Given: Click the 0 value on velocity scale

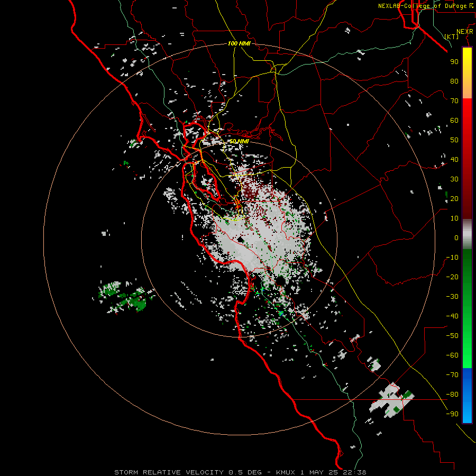Looking at the screenshot, I should click(x=456, y=238).
